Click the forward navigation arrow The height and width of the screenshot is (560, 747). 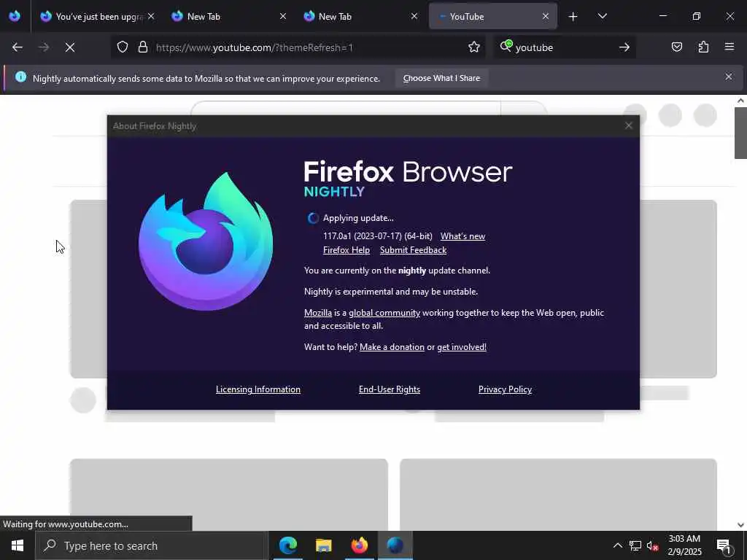[x=44, y=47]
